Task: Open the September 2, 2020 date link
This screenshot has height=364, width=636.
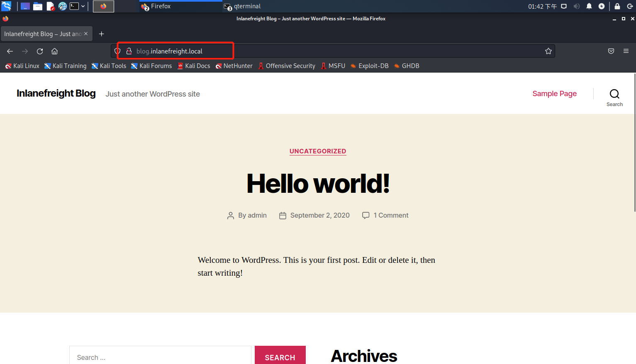Action: click(x=320, y=216)
